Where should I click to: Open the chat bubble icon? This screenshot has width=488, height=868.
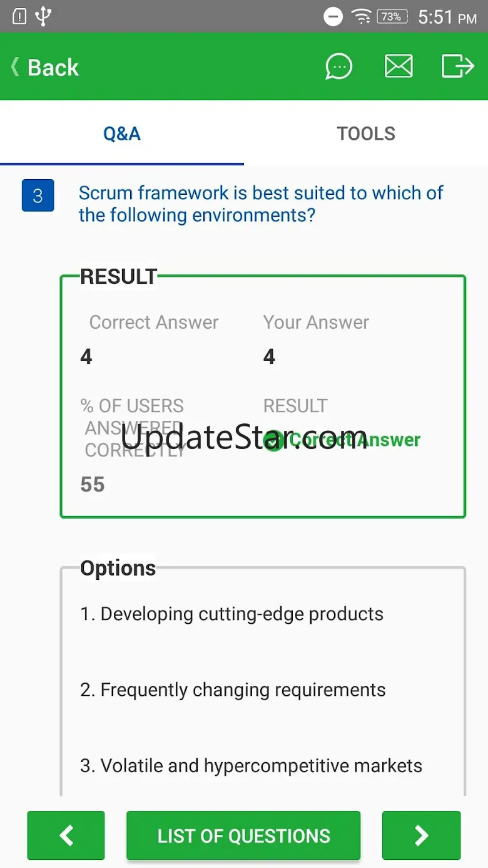point(338,66)
